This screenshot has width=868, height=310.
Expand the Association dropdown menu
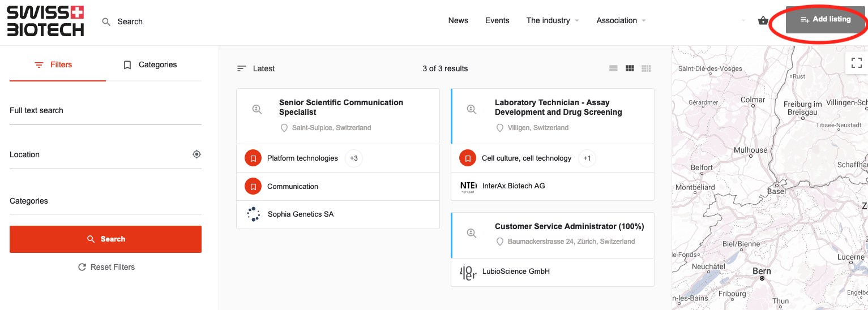pyautogui.click(x=621, y=21)
